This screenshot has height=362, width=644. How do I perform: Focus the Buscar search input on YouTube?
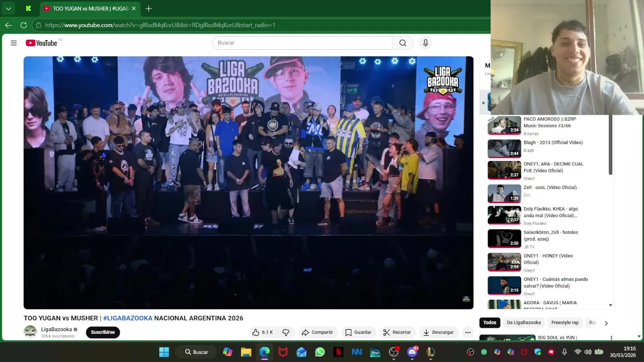coord(302,43)
